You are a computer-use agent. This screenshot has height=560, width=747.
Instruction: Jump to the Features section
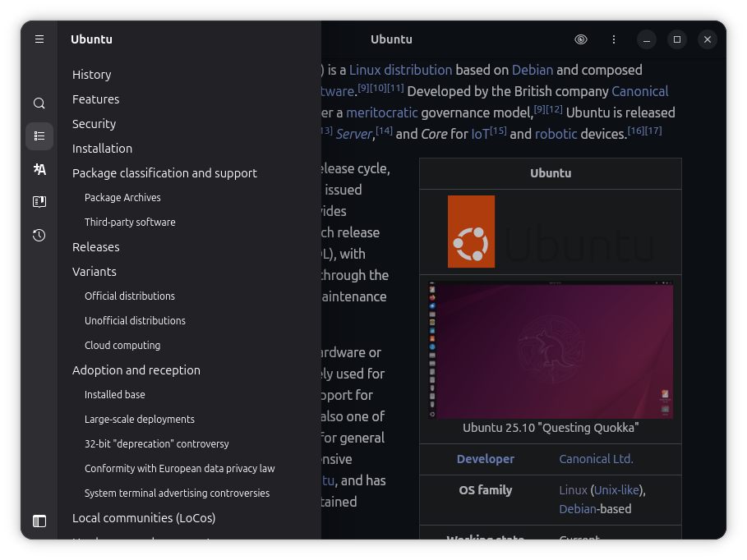pyautogui.click(x=96, y=99)
